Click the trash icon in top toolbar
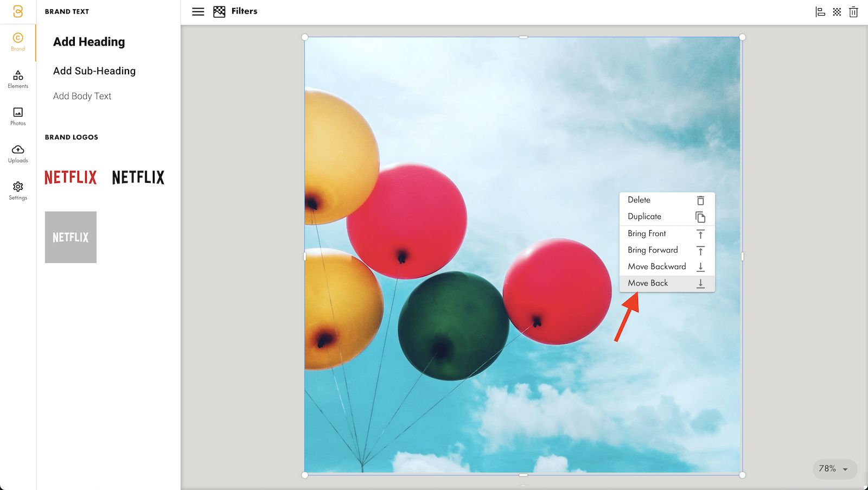 point(853,12)
